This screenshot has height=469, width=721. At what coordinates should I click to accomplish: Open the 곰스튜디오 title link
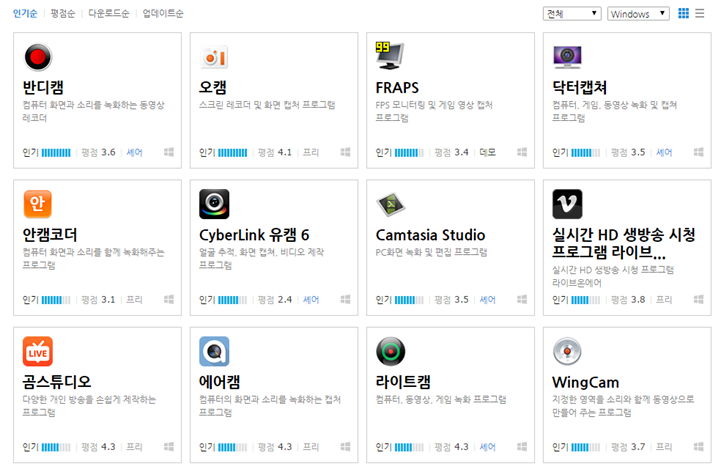point(57,382)
